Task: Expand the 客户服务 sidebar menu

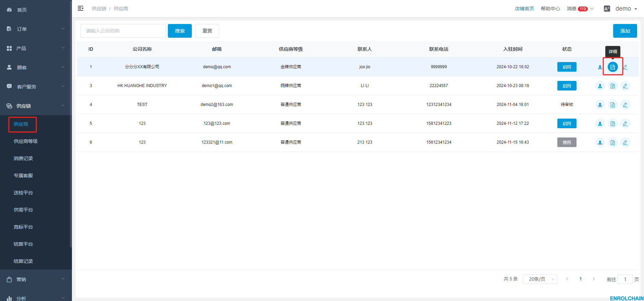Action: (36, 86)
